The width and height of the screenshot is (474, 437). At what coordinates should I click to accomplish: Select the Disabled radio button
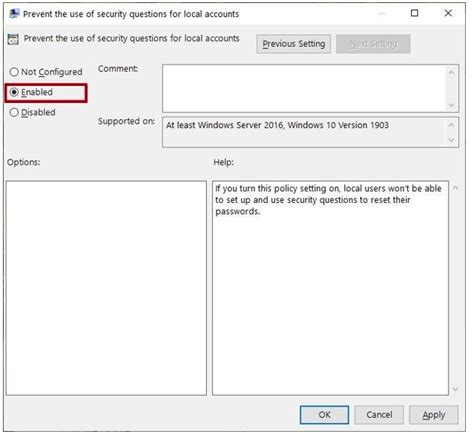tap(14, 113)
